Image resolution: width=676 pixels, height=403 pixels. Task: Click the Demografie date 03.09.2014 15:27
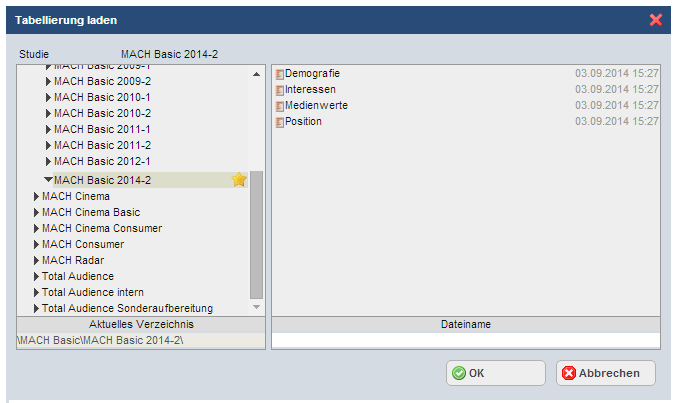617,74
